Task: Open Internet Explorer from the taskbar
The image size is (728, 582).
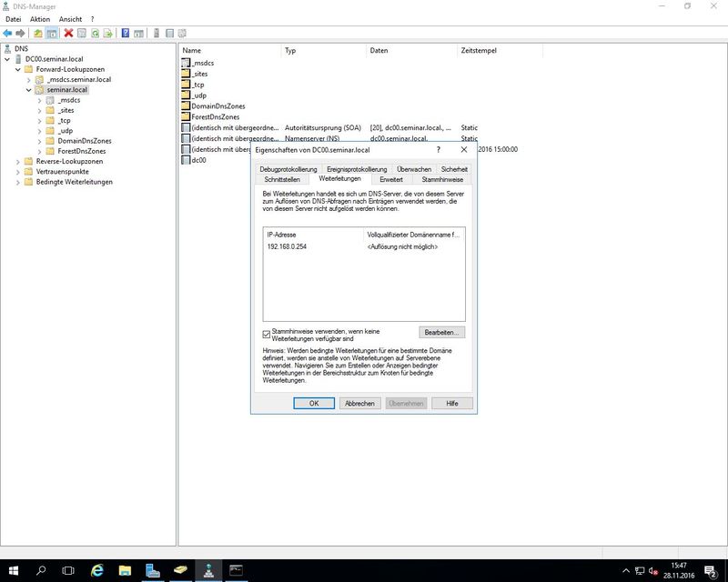Action: pos(96,570)
